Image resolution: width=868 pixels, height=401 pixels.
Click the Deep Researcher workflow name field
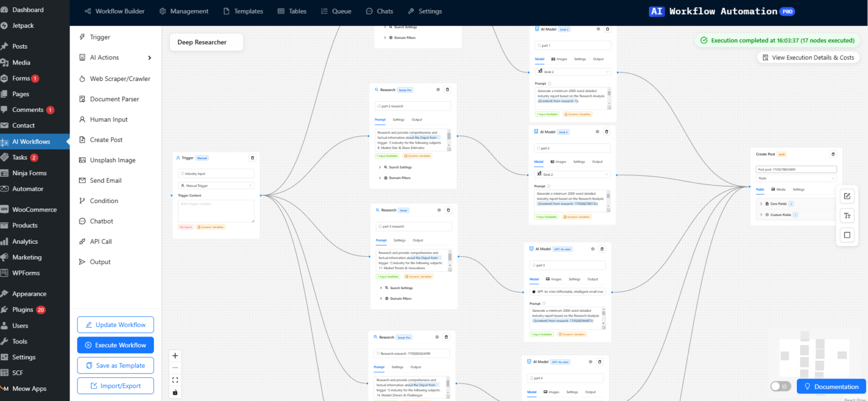click(206, 42)
